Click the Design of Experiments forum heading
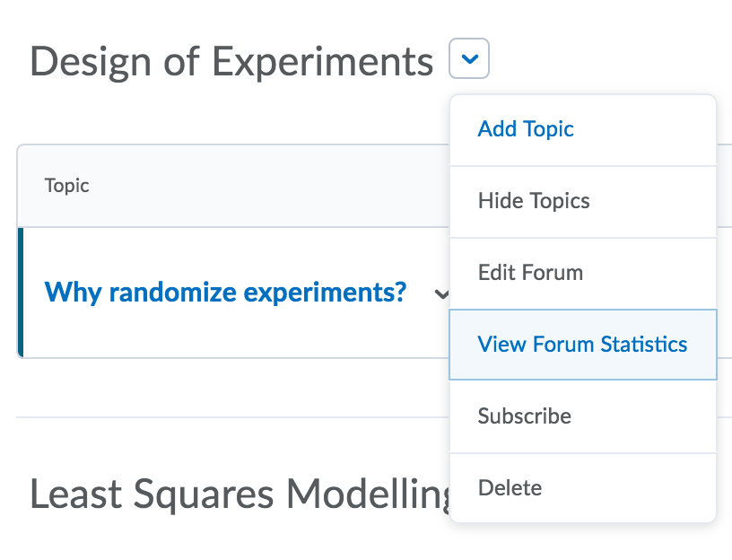732x560 pixels. 231,61
